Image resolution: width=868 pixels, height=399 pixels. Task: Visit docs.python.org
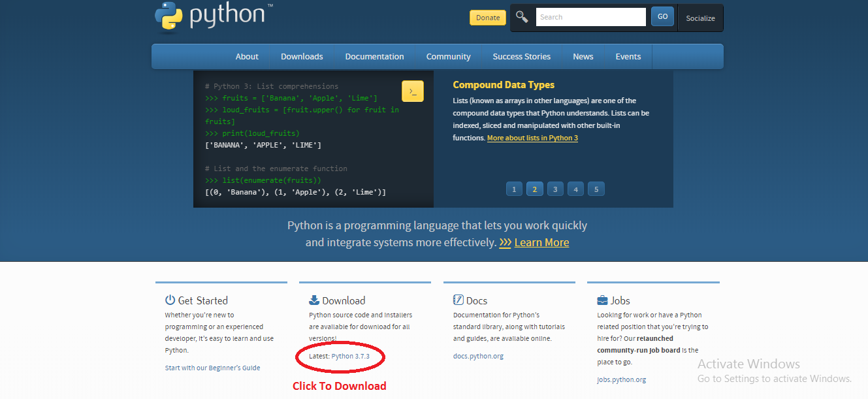480,355
